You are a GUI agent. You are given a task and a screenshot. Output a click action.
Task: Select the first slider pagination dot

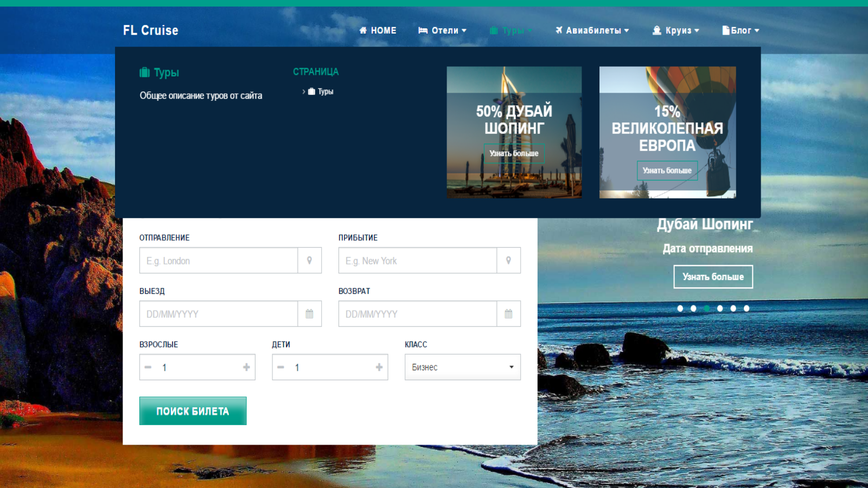(x=680, y=309)
